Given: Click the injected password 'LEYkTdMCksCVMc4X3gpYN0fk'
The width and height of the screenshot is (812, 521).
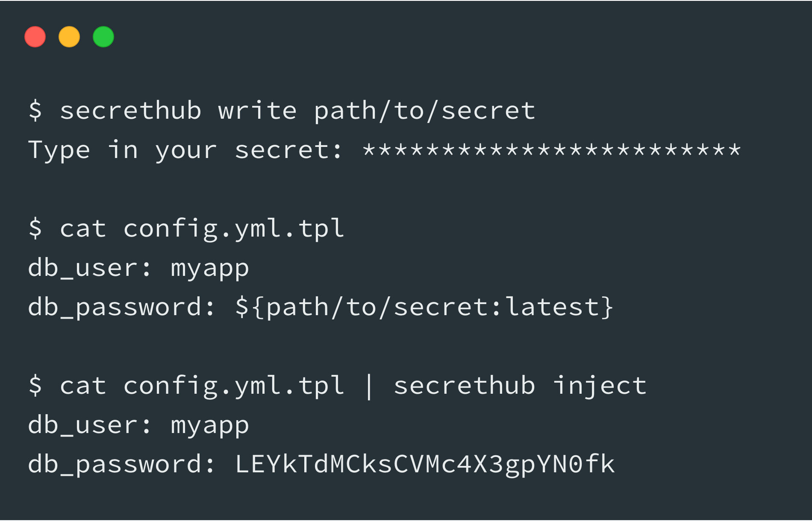Looking at the screenshot, I should (425, 465).
